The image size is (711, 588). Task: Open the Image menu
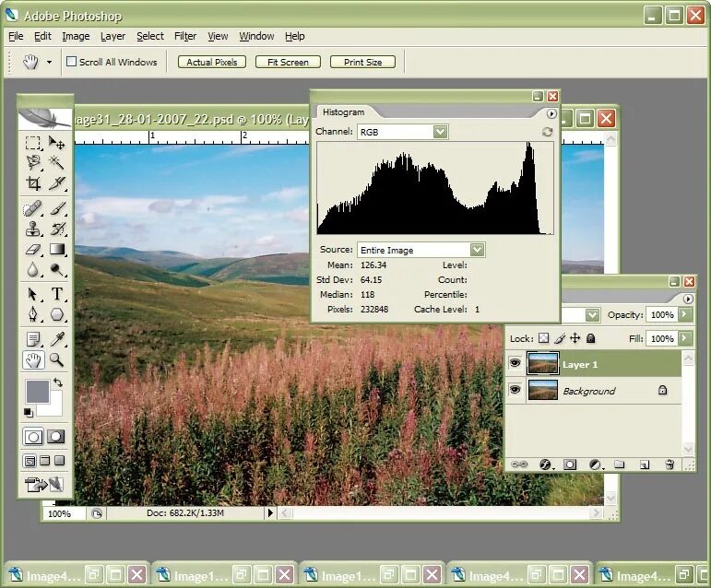[x=76, y=36]
